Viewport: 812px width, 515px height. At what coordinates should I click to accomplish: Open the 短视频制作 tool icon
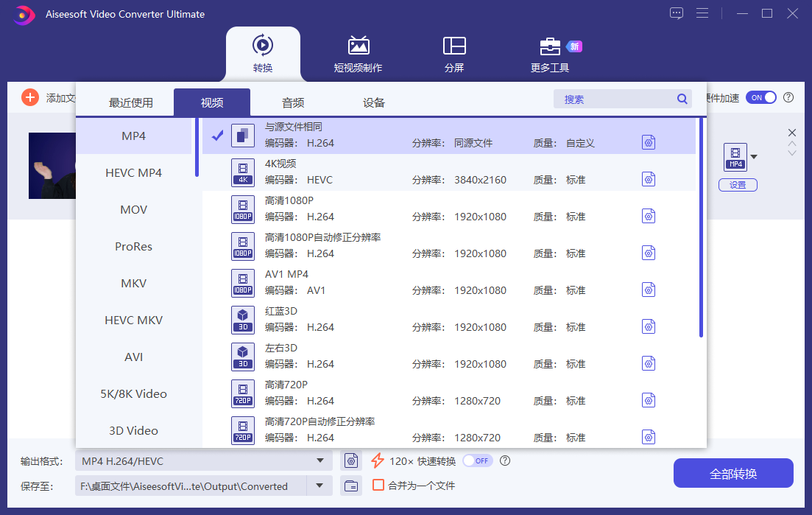click(x=359, y=46)
